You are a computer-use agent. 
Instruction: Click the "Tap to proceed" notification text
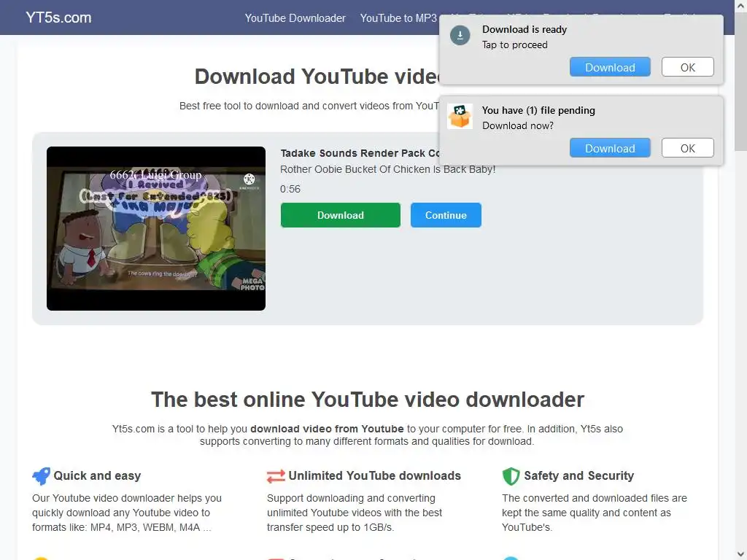tap(514, 44)
